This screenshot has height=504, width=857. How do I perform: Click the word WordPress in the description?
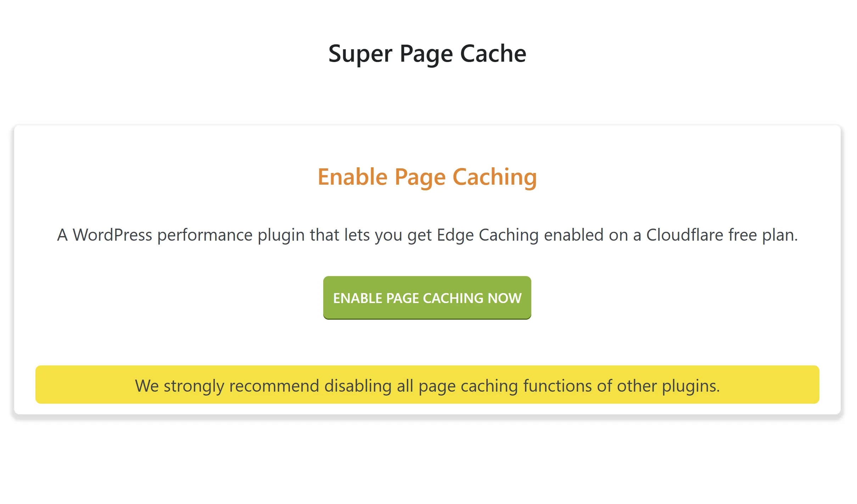tap(112, 235)
